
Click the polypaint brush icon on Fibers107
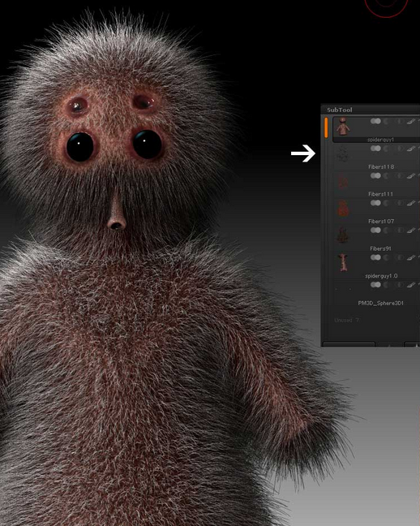(x=411, y=203)
